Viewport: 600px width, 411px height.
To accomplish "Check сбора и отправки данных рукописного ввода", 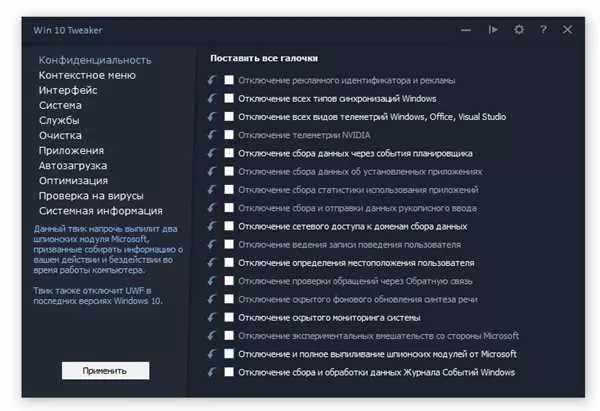I will [x=229, y=208].
